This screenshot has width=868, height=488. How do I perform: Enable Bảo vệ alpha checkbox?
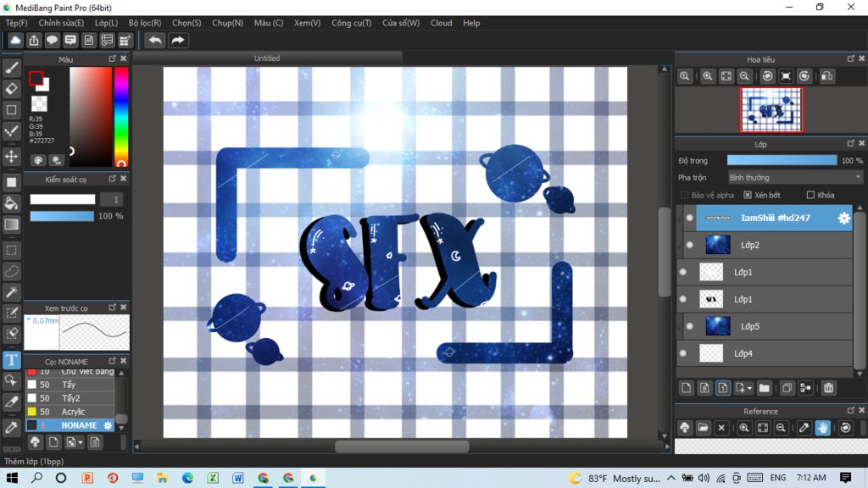pyautogui.click(x=684, y=196)
